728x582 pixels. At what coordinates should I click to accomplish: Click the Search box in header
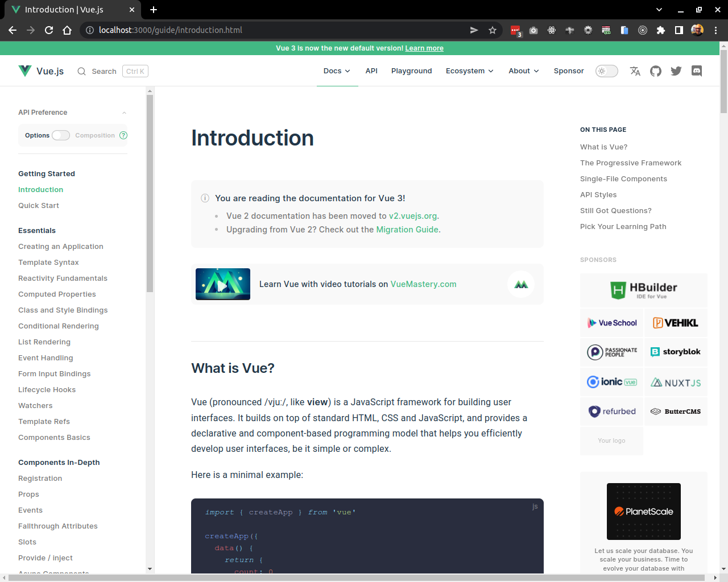pyautogui.click(x=113, y=71)
